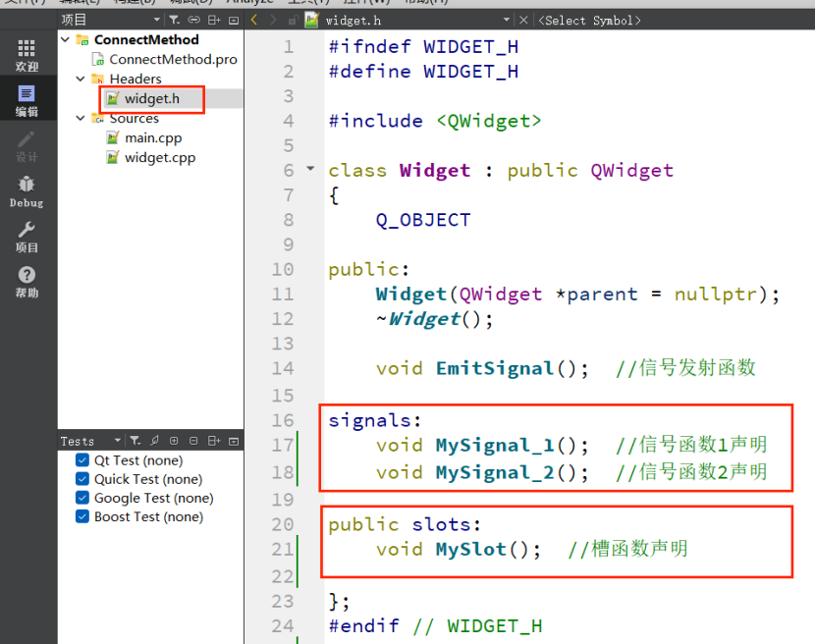Fold class Widget at line 6 arrow
Image resolution: width=815 pixels, height=644 pixels.
[310, 169]
